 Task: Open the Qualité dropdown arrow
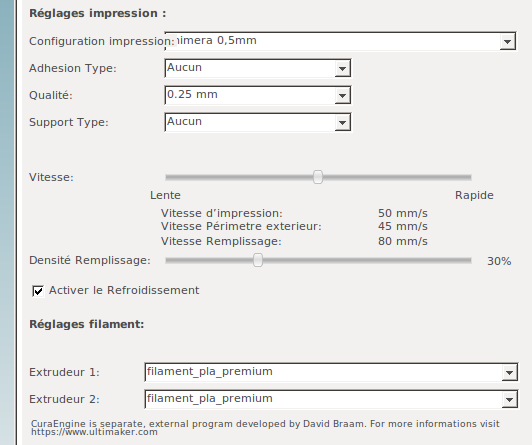(342, 96)
